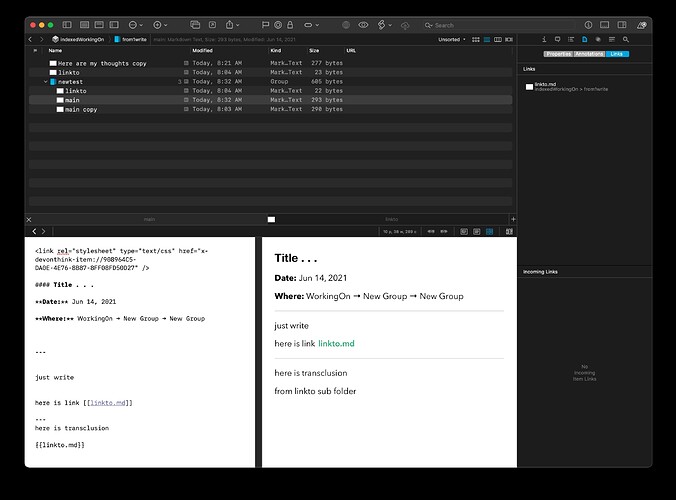Open the Annotations & Reminders inspector icon
Viewport: 676px width, 500px height.
[557, 39]
